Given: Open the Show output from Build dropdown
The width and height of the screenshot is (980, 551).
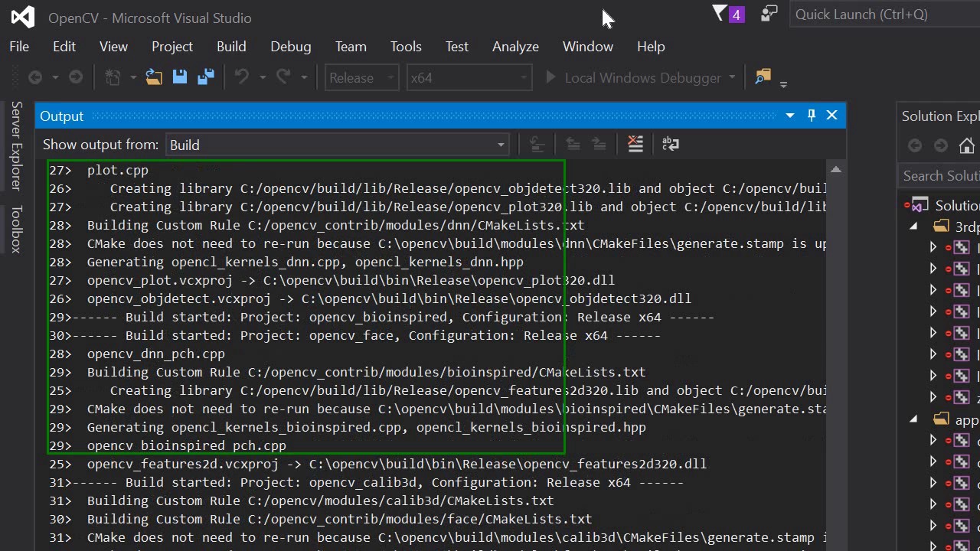Looking at the screenshot, I should (x=337, y=145).
